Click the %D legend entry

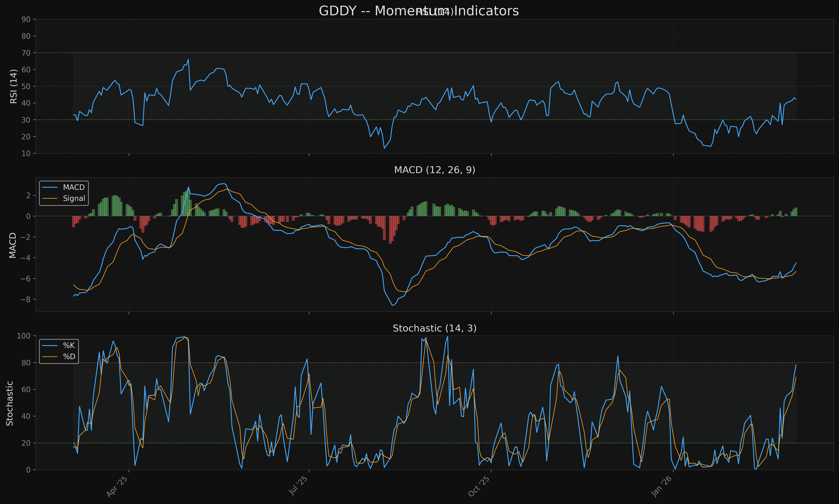[69, 357]
